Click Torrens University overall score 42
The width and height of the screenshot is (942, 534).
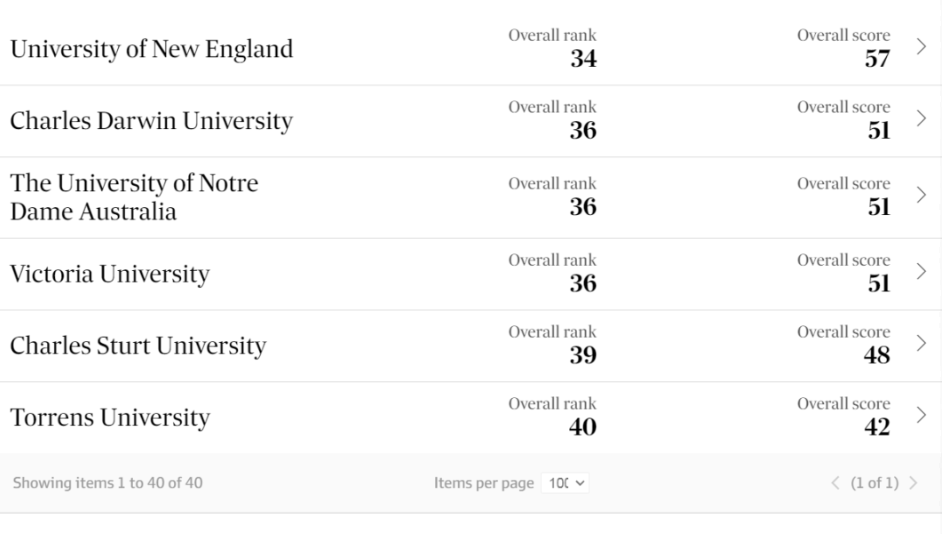tap(877, 427)
